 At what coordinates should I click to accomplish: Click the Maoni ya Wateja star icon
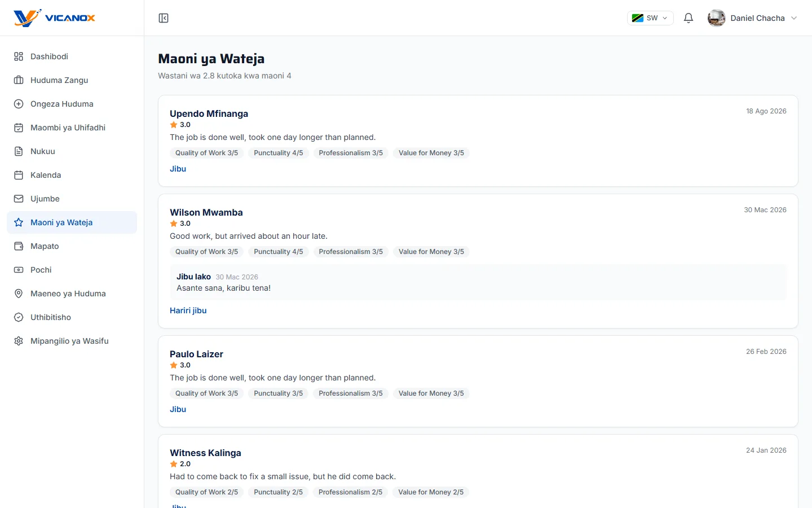click(x=19, y=222)
